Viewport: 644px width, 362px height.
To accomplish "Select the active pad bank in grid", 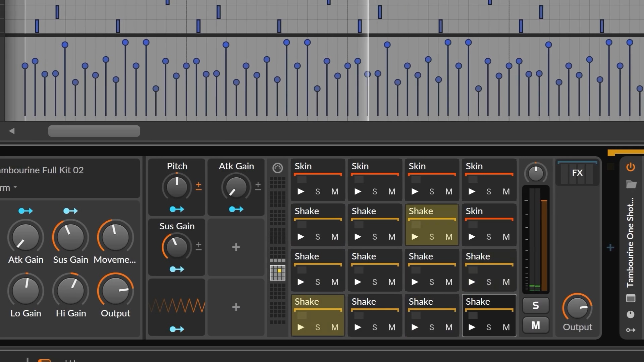I will (x=278, y=273).
